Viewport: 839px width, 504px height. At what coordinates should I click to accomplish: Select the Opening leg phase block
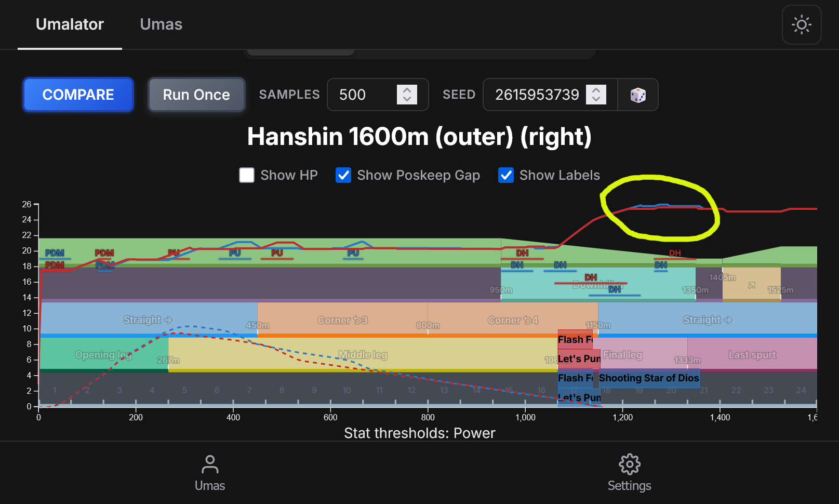point(104,355)
